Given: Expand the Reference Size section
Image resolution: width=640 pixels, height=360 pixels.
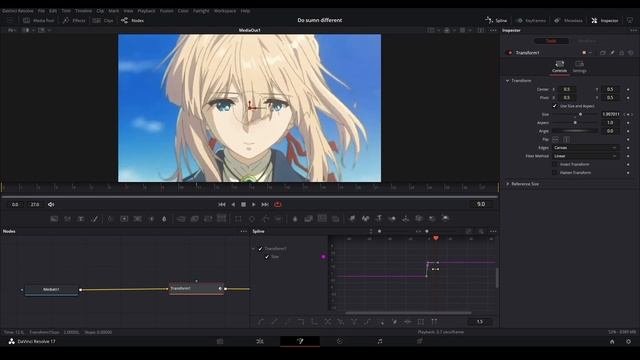Looking at the screenshot, I should pos(507,184).
